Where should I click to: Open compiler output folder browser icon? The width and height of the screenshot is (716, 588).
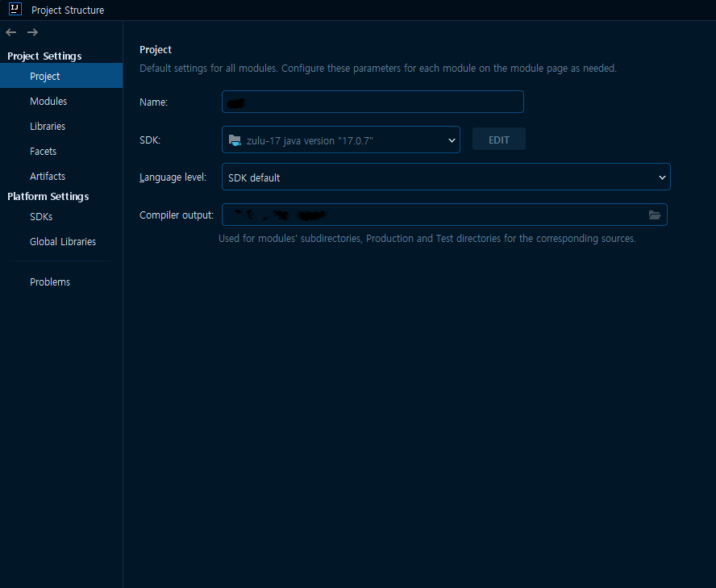pyautogui.click(x=655, y=215)
